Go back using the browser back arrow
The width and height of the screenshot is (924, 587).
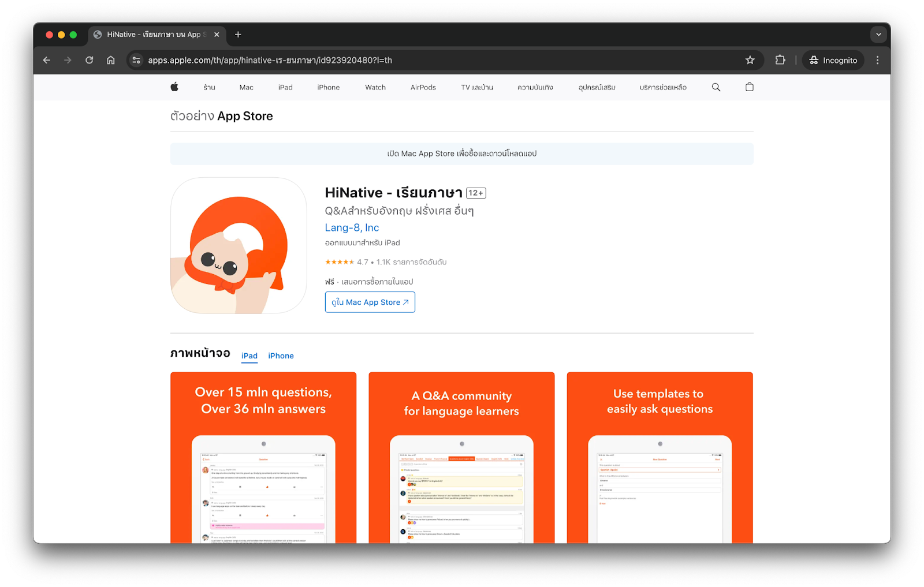click(x=47, y=60)
